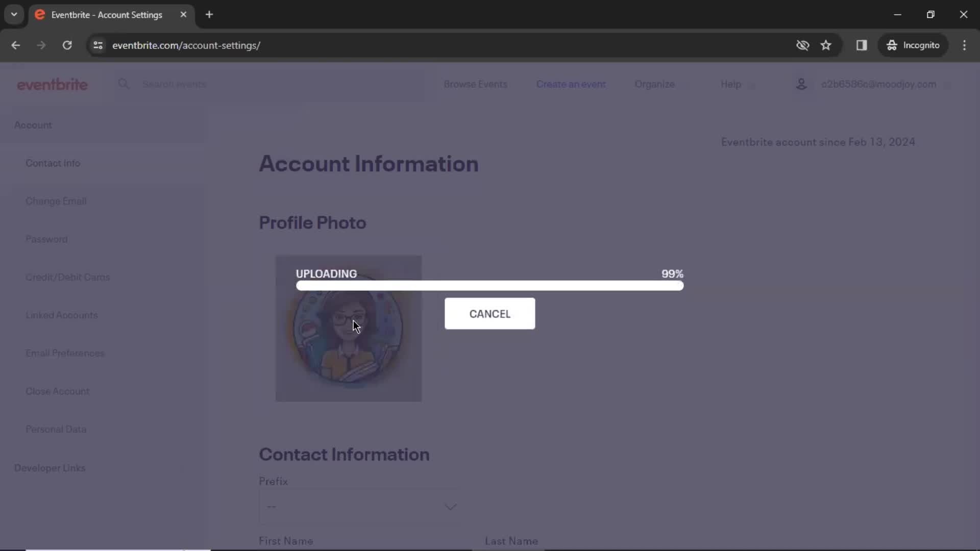The image size is (980, 551).
Task: Expand the Help menu
Action: pyautogui.click(x=737, y=84)
